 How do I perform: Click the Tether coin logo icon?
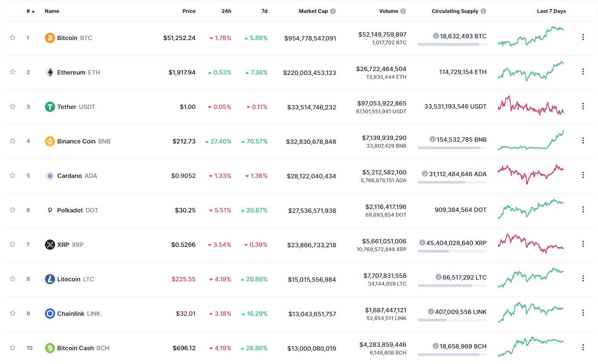(50, 107)
